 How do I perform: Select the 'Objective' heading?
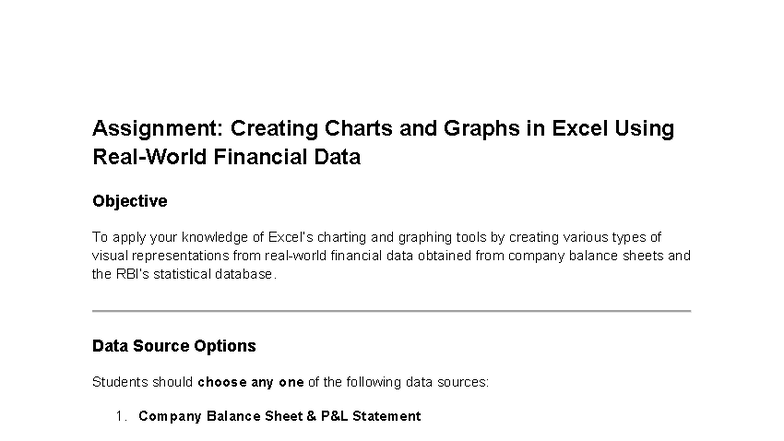tap(130, 202)
